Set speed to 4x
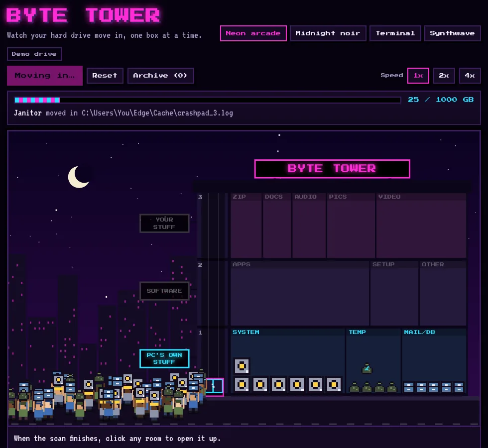Screen dimensions: 488x448 click(x=470, y=76)
